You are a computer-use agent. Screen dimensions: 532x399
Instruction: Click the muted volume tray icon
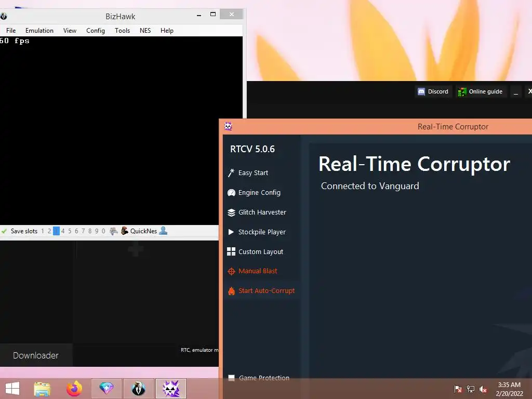point(483,389)
